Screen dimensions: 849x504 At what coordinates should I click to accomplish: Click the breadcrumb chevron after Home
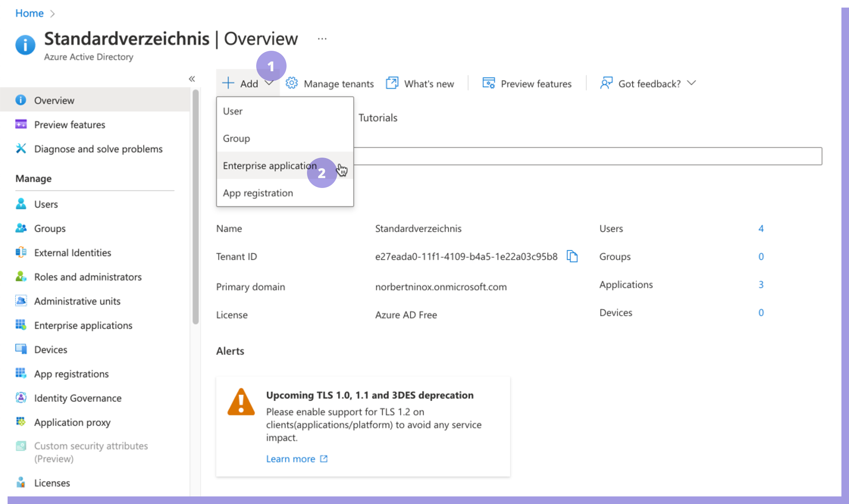53,14
